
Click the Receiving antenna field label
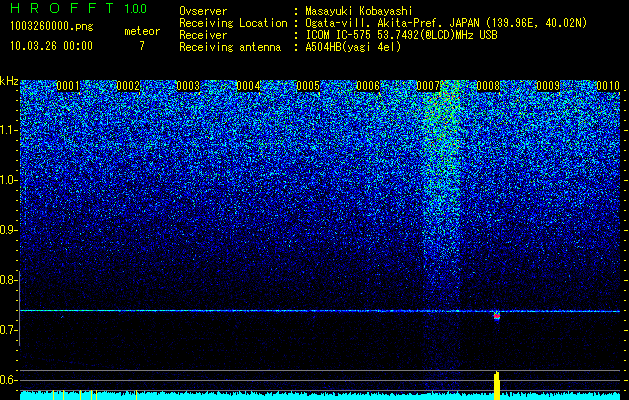tap(230, 47)
